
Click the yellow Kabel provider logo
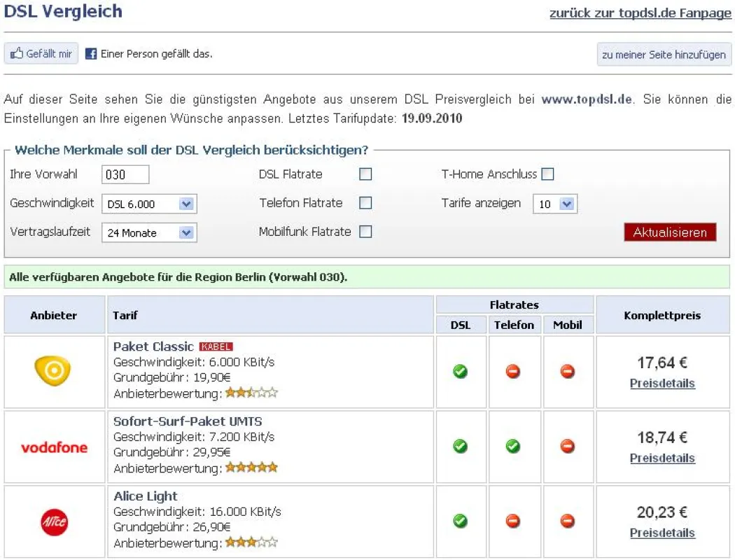pos(53,371)
